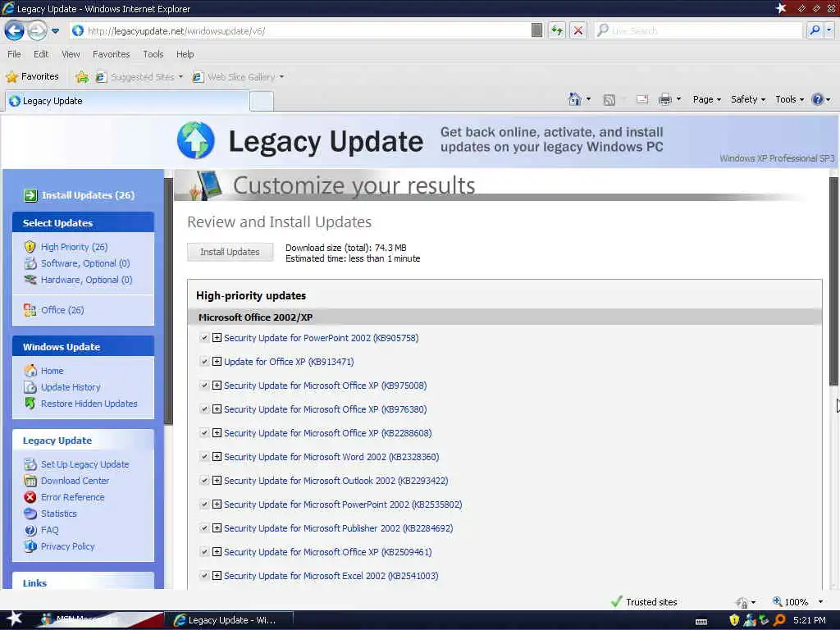The image size is (840, 630).
Task: Click the Install Updates (26) sidebar link
Action: 79,195
